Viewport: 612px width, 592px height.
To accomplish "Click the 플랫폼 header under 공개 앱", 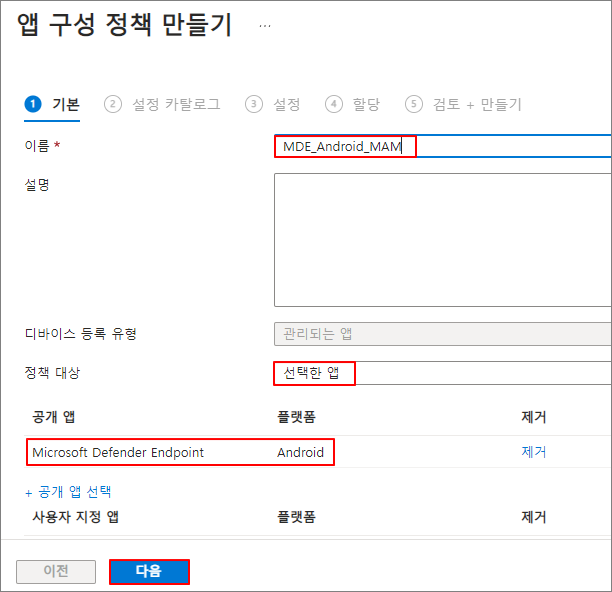I will (x=296, y=417).
